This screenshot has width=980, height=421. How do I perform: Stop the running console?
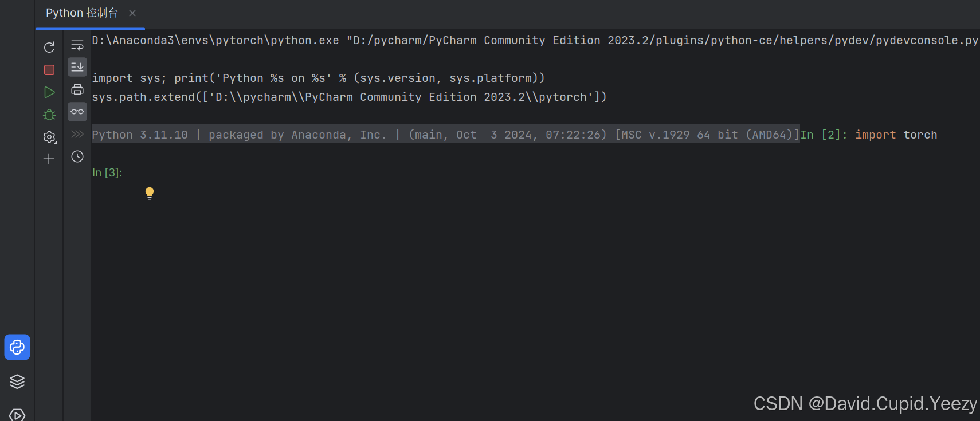pyautogui.click(x=49, y=69)
